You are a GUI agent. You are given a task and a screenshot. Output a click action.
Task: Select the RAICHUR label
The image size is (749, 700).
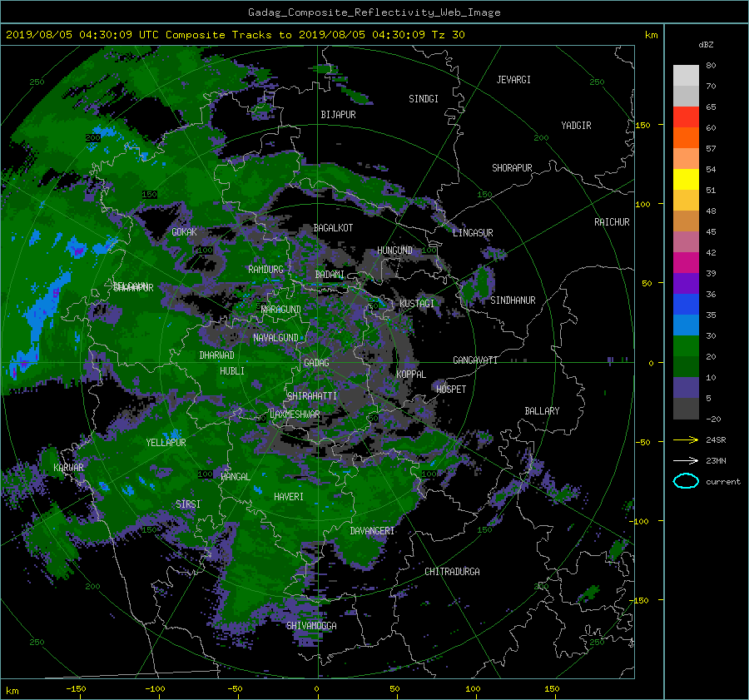tap(612, 222)
